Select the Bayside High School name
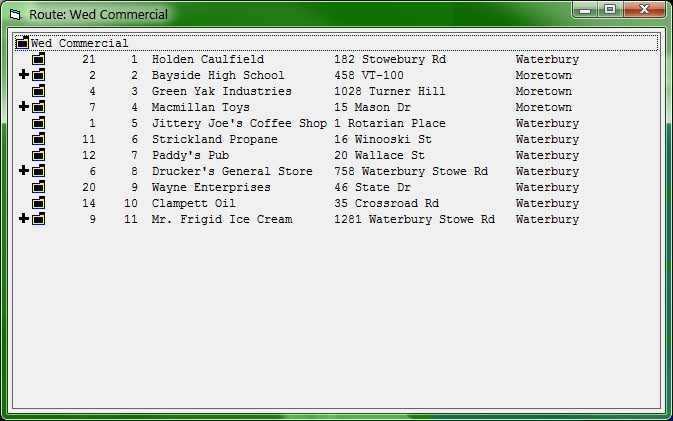 (218, 75)
